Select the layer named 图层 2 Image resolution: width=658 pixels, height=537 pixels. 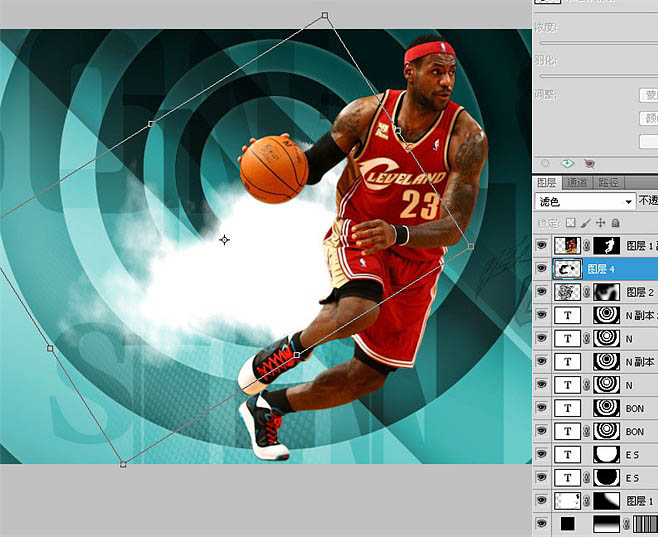tap(640, 292)
